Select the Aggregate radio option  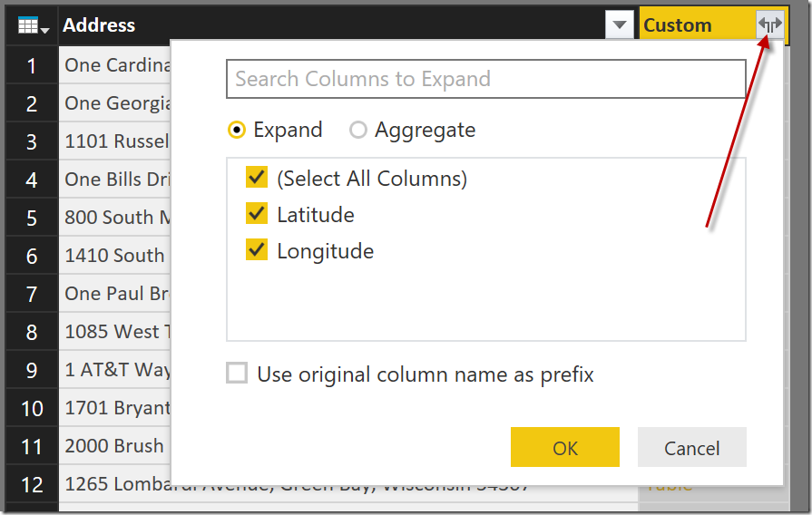358,131
